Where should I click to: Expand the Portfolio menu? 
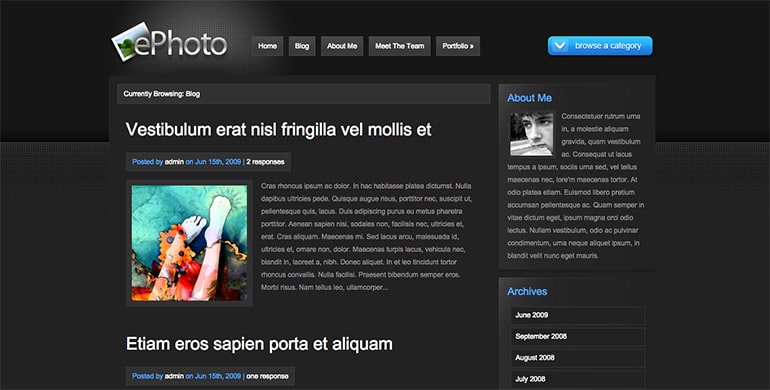[x=458, y=46]
